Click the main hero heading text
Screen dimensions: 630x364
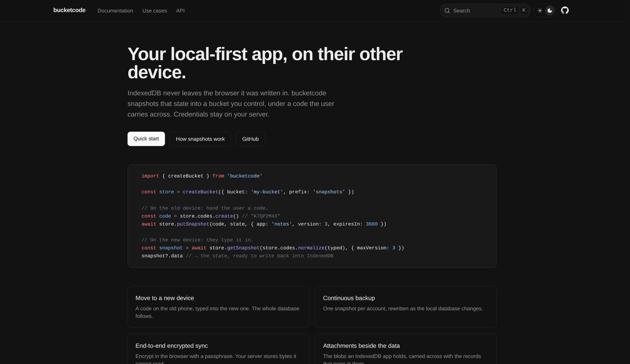(265, 63)
